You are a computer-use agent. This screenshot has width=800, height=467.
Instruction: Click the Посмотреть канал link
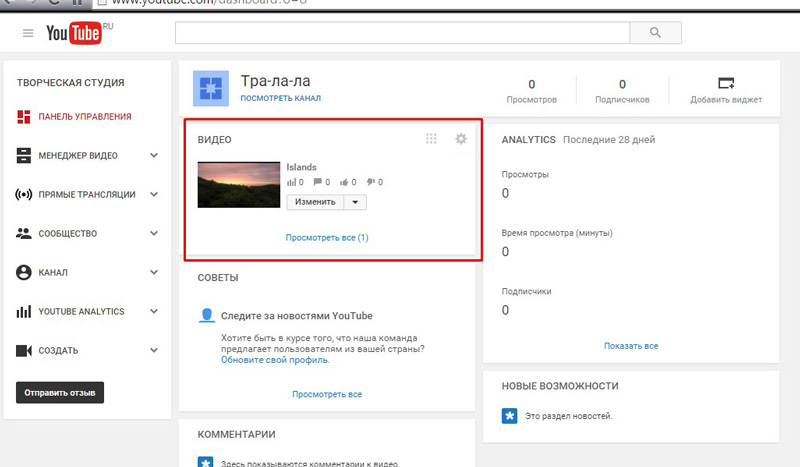[x=280, y=99]
